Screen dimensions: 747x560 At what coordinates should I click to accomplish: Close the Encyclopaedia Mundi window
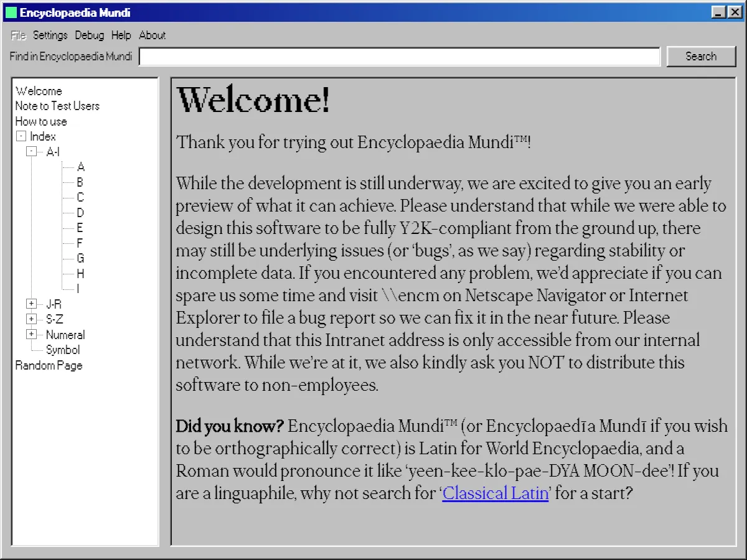(x=735, y=12)
